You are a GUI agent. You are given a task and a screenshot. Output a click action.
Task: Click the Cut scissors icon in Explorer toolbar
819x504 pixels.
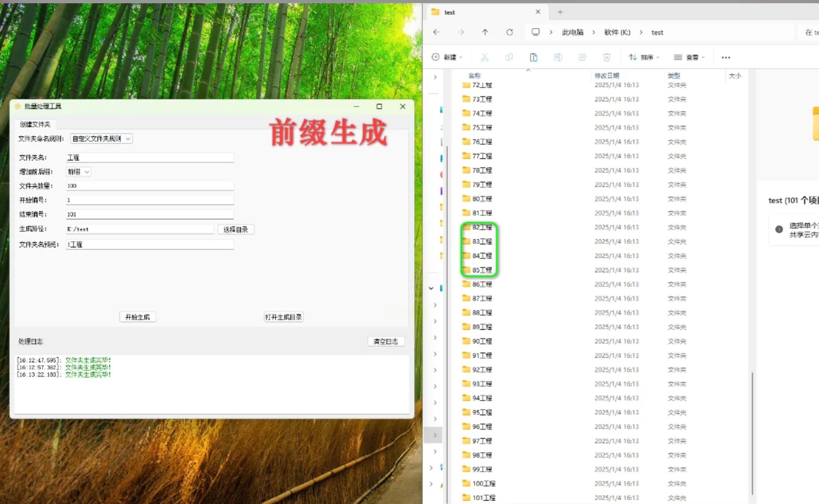tap(484, 57)
